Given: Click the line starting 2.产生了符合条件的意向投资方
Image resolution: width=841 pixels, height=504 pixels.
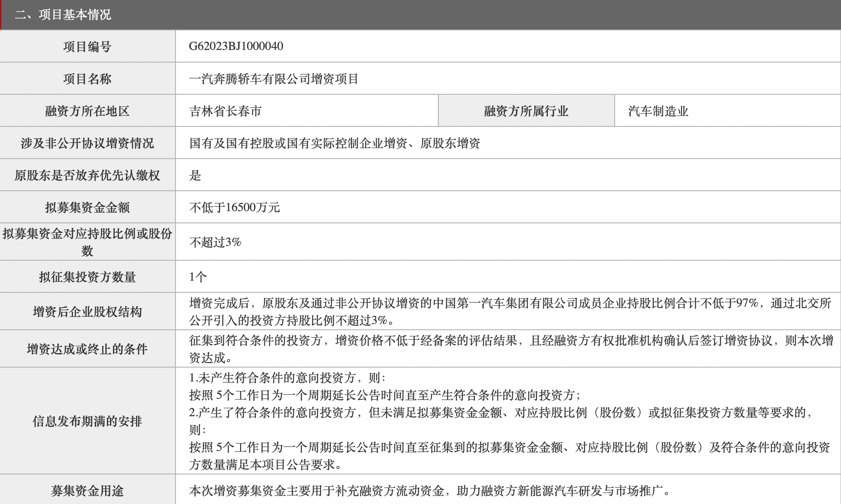Looking at the screenshot, I should (x=501, y=412).
